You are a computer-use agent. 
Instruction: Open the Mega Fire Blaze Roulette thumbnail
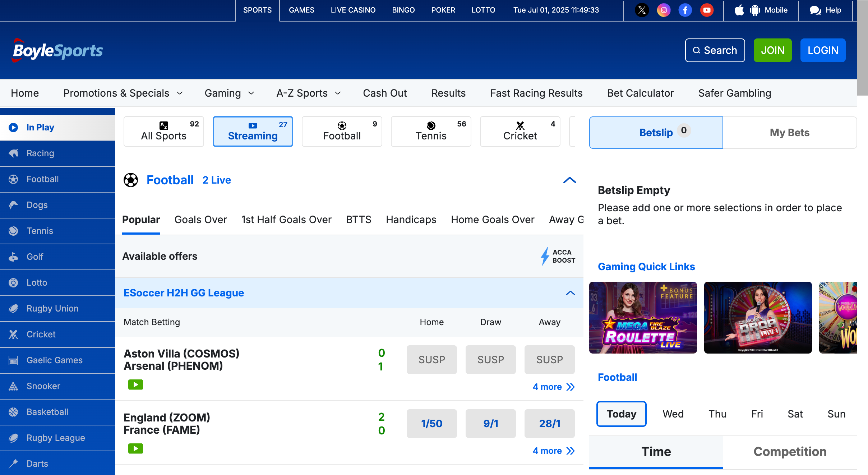(643, 318)
